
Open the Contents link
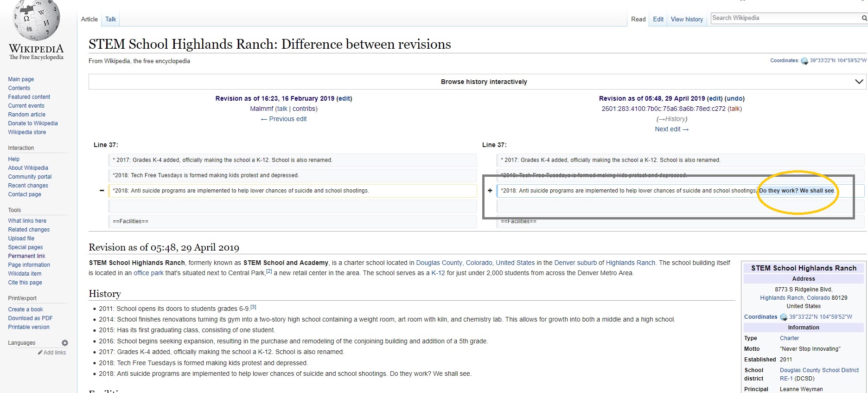pyautogui.click(x=19, y=88)
